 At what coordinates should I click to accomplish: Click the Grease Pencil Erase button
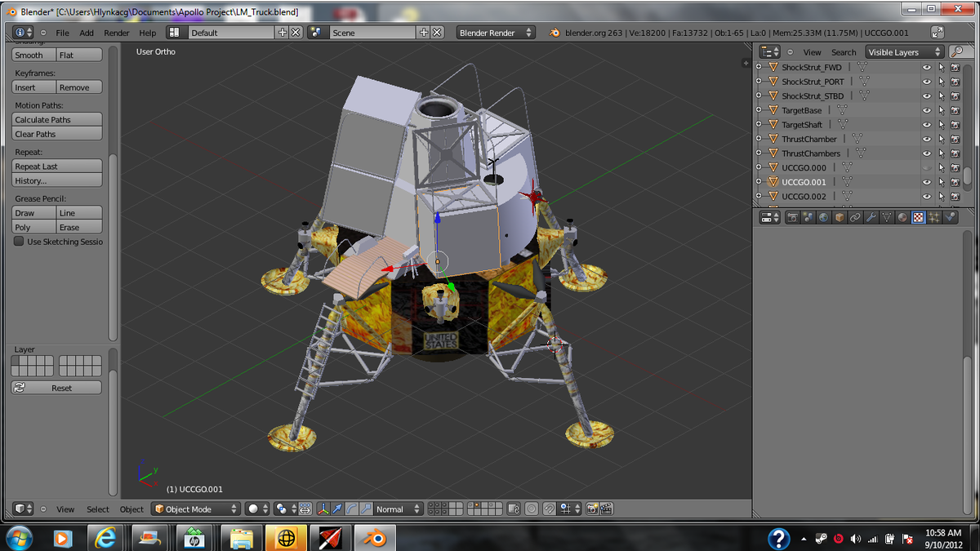(79, 227)
